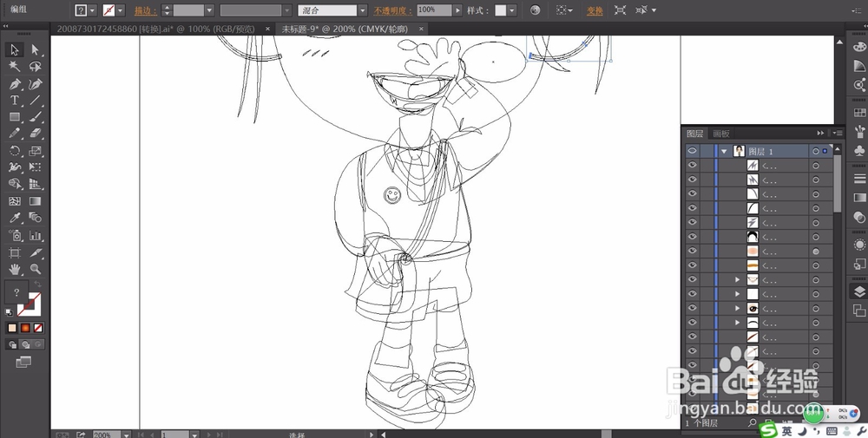Choose the Lasso tool
This screenshot has height=438, width=868.
(36, 67)
